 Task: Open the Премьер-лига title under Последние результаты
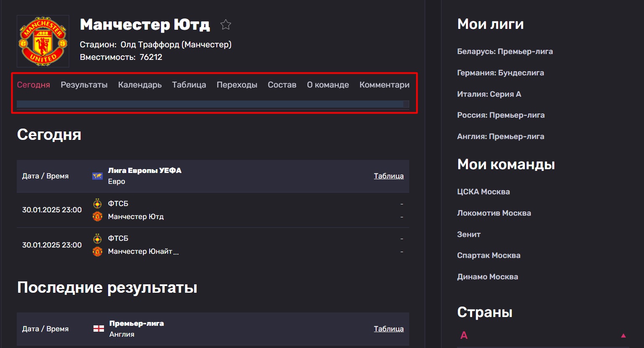point(137,323)
